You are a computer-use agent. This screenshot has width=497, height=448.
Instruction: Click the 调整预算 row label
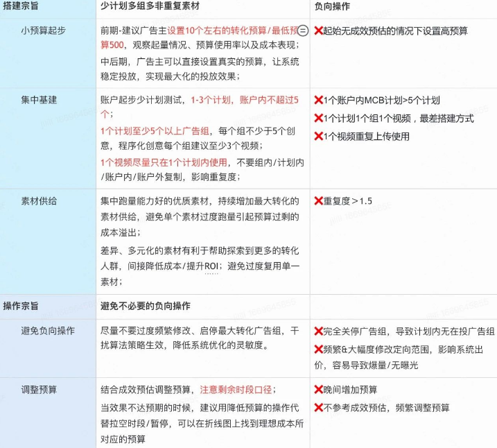pyautogui.click(x=39, y=390)
